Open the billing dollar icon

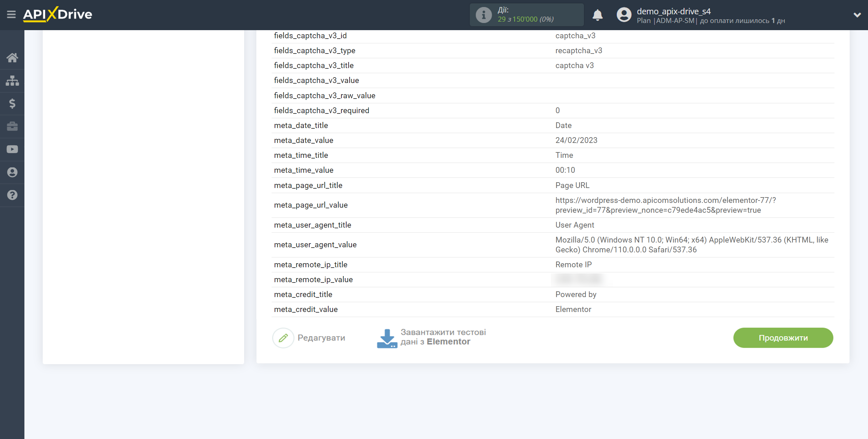tap(12, 103)
